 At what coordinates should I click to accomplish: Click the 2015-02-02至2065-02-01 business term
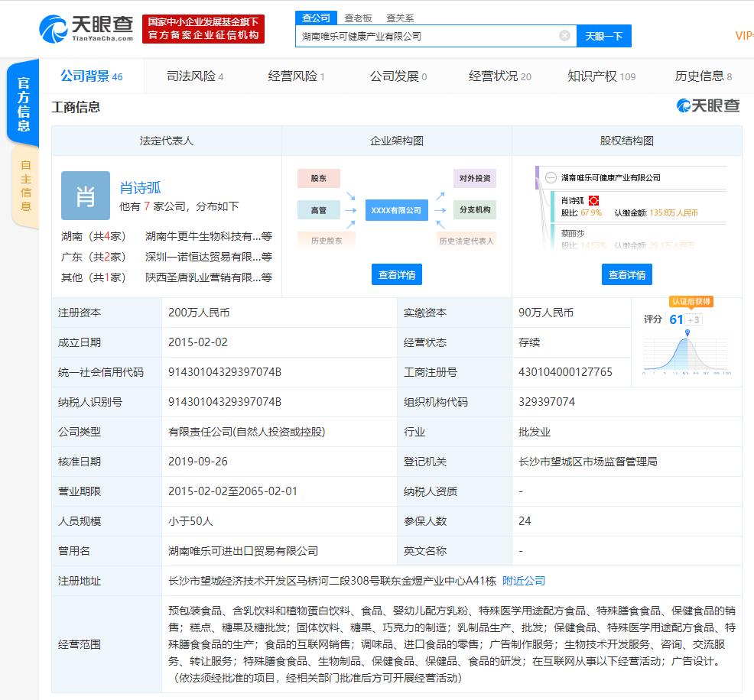click(232, 491)
